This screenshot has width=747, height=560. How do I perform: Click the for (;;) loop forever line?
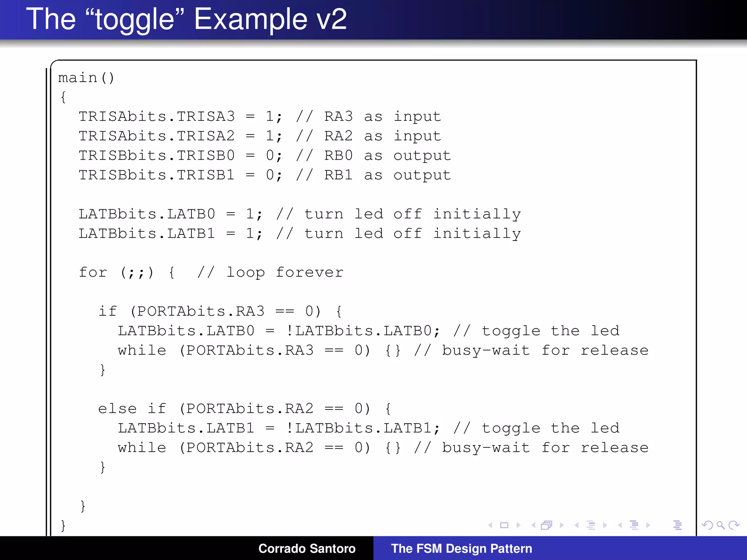coord(211,272)
